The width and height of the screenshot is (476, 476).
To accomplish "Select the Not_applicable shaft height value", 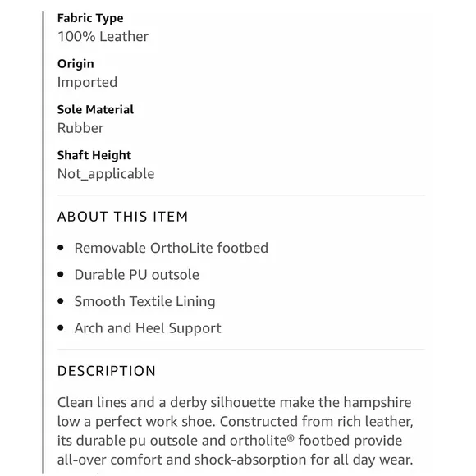I will [106, 174].
